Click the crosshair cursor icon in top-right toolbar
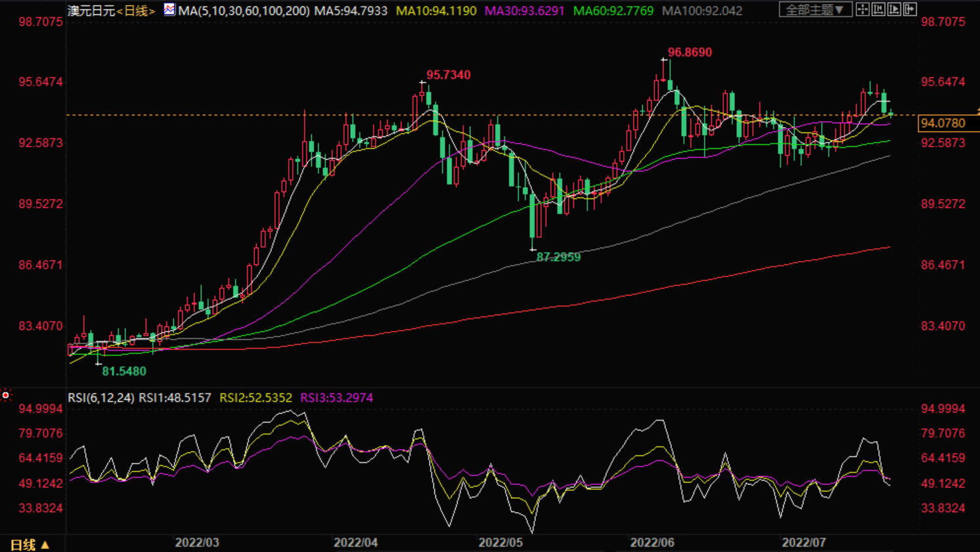Viewport: 980px width, 552px height. point(862,9)
